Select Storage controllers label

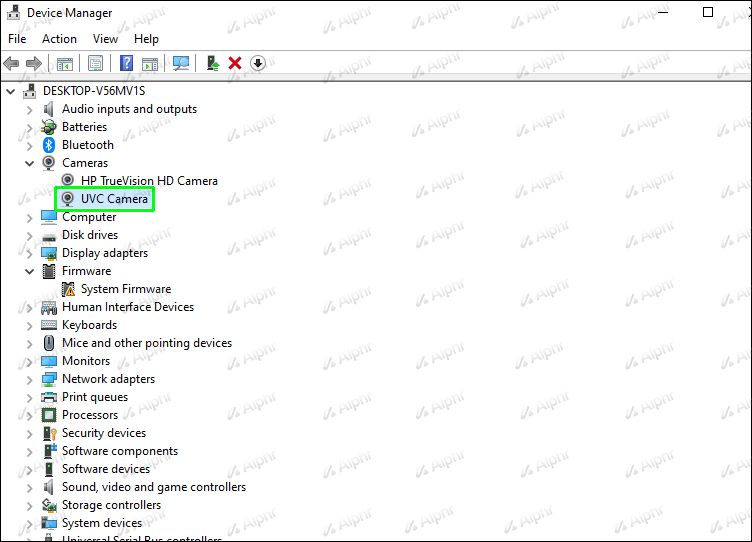click(x=111, y=505)
